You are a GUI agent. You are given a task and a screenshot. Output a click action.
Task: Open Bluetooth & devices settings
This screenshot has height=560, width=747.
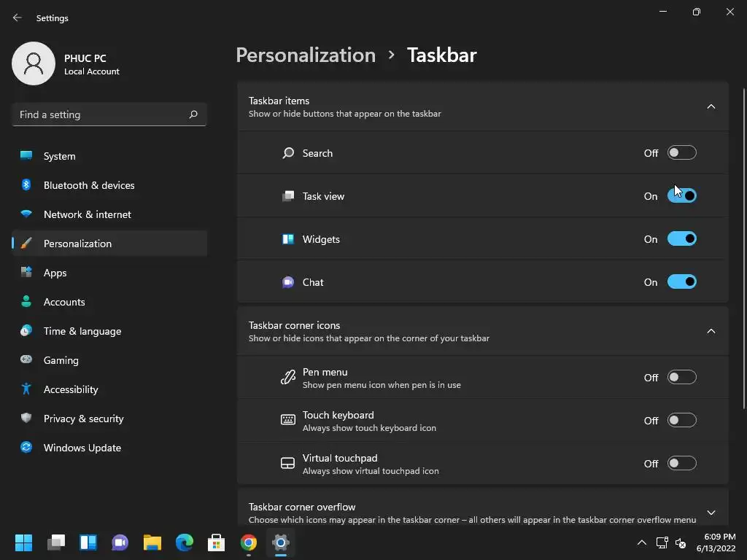point(89,185)
